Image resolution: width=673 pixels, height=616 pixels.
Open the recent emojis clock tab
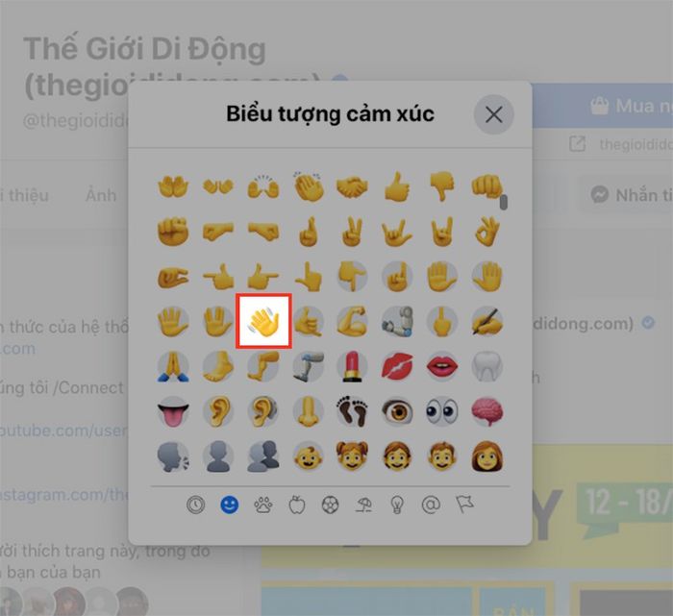(x=196, y=505)
